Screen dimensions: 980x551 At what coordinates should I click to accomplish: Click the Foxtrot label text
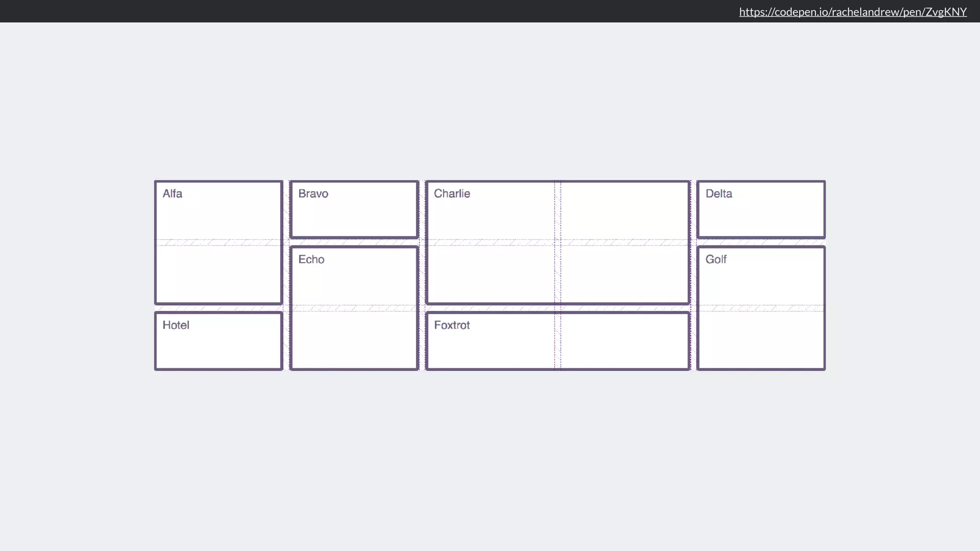click(452, 325)
